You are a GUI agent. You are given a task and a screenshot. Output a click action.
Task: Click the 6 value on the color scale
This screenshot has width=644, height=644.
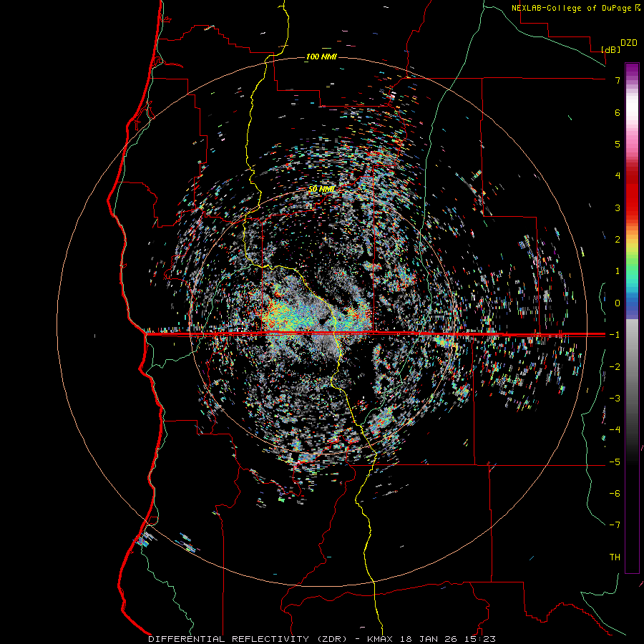tap(618, 112)
